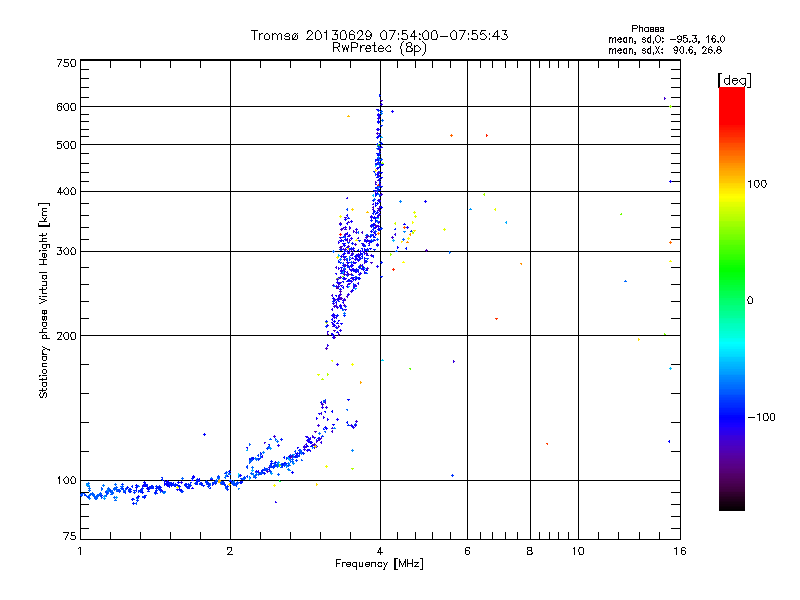This screenshot has height=600, width=800.
Task: Click the 'Phases' statistics heading
Action: click(x=647, y=29)
